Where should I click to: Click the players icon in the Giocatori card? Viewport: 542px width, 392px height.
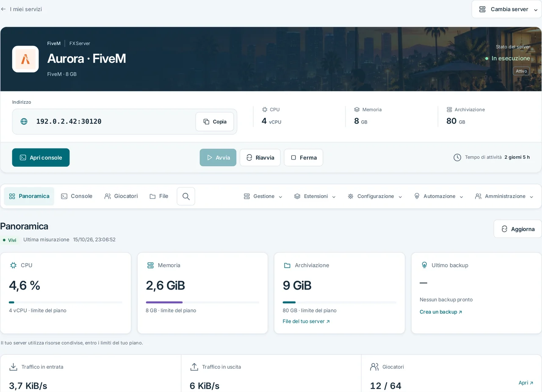point(374,367)
